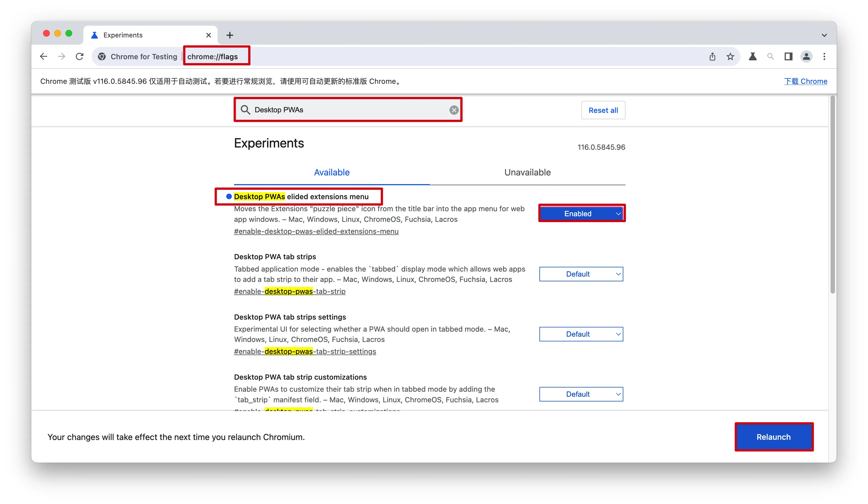The image size is (868, 504).
Task: Click the blue modified dot beside Desktop PWAs
Action: (x=229, y=196)
